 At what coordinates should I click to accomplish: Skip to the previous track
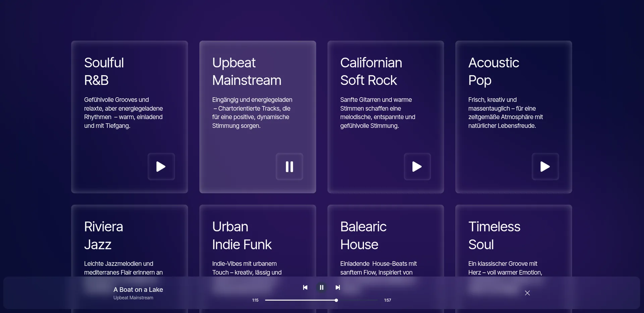[305, 288]
